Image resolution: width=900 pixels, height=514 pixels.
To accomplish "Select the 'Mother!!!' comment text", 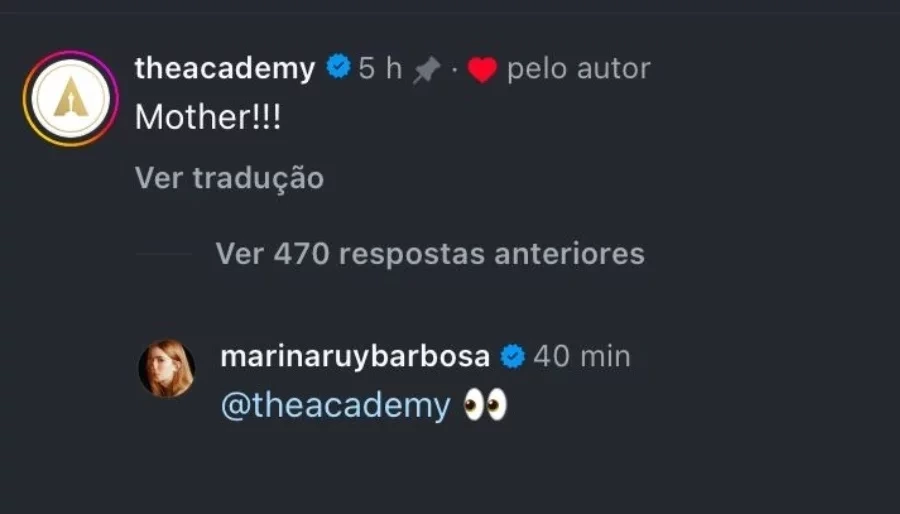I will 208,117.
